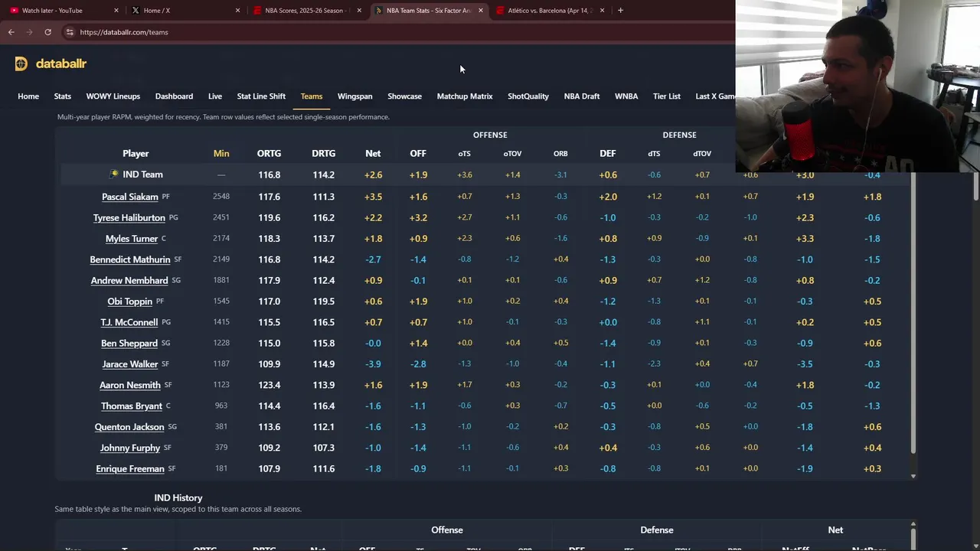Close the NBA Scores 2025-26 tab
Viewport: 980px width, 551px height.
click(359, 11)
